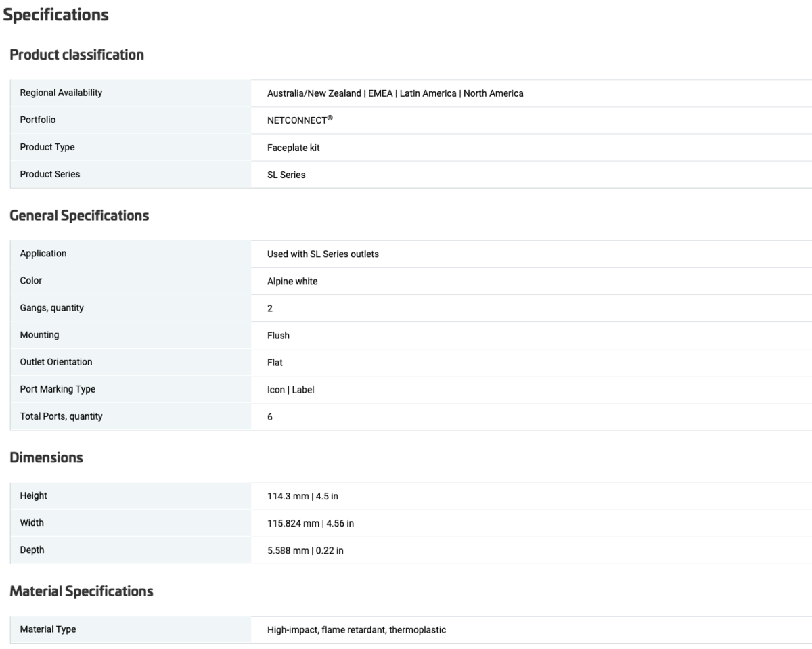This screenshot has width=812, height=649.
Task: Select the Material Specifications section heading
Action: 81,591
